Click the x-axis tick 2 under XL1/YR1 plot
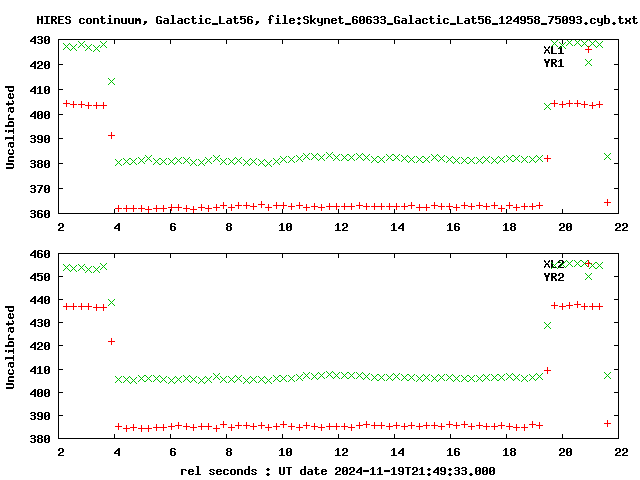The height and width of the screenshot is (480, 640). click(61, 227)
